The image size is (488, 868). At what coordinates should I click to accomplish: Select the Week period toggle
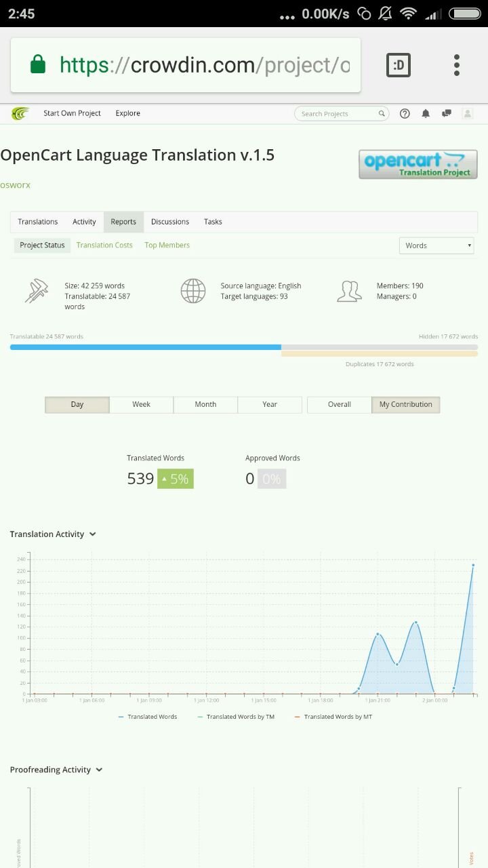[141, 405]
